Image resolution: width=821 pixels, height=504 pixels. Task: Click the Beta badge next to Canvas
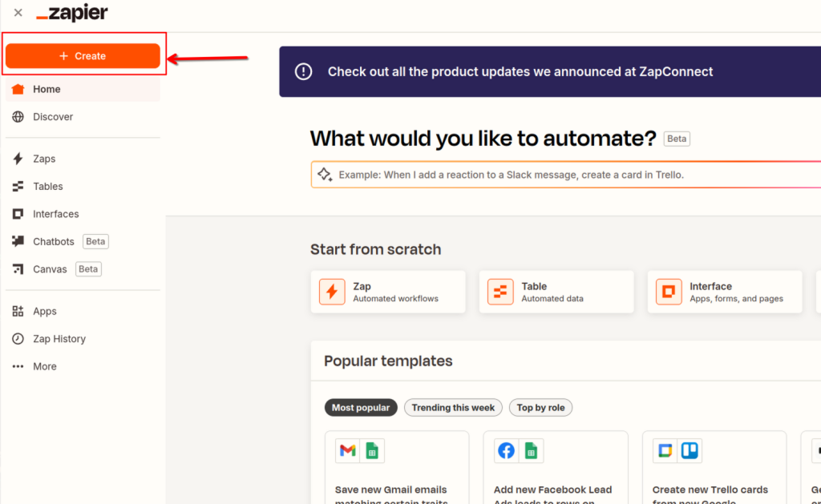point(88,269)
